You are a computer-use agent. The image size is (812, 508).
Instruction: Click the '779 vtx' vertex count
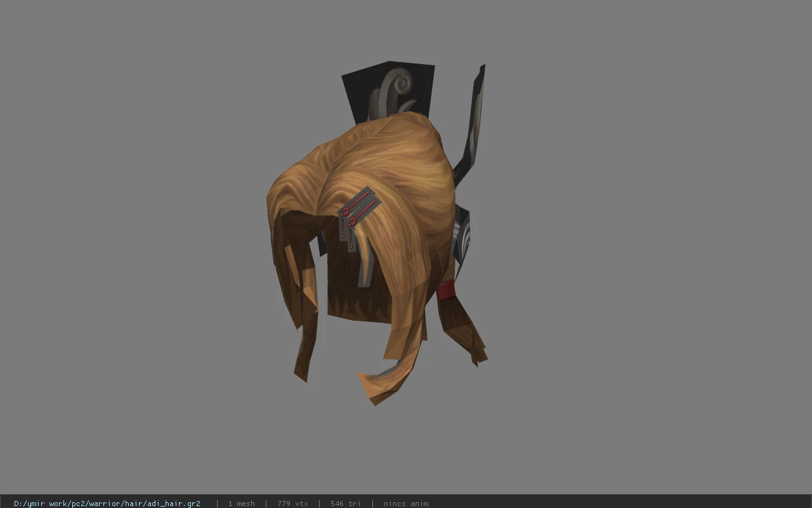pyautogui.click(x=292, y=504)
